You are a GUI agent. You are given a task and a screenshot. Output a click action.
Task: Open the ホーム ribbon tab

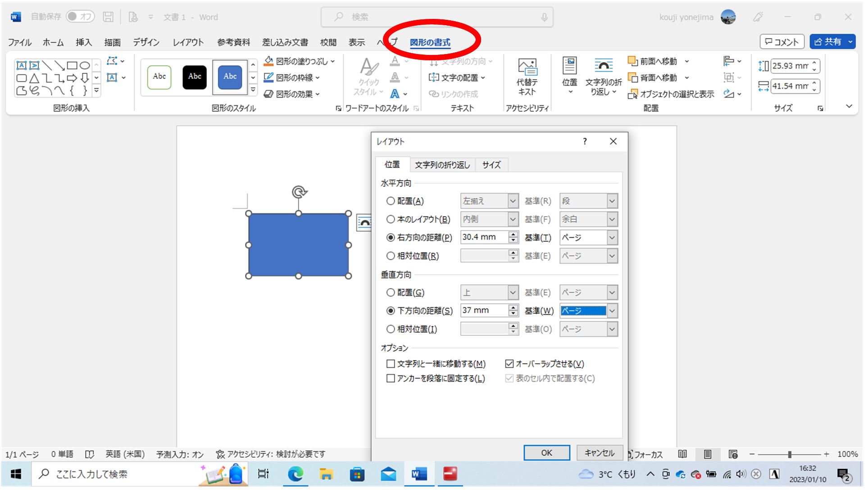click(53, 42)
